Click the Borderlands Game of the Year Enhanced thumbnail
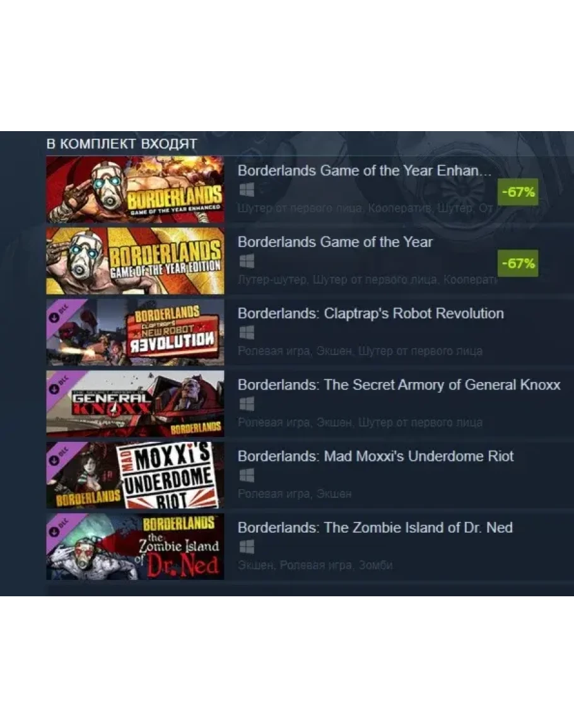 pos(135,190)
